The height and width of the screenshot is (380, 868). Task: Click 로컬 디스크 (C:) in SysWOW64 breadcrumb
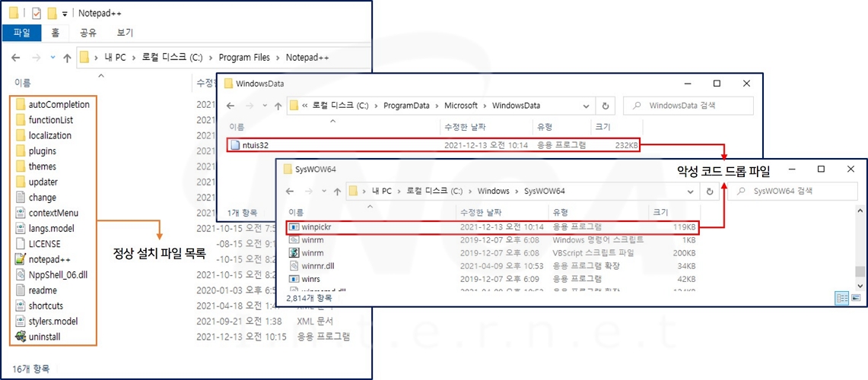point(434,191)
